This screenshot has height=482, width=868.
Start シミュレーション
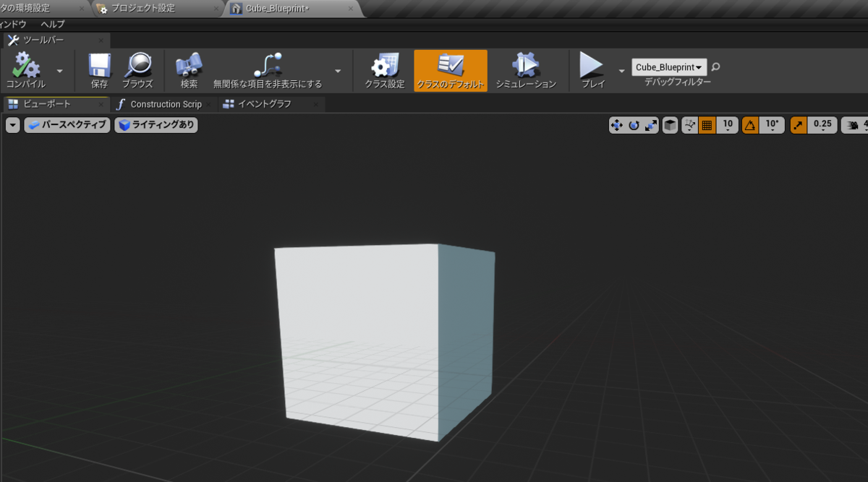pos(526,71)
